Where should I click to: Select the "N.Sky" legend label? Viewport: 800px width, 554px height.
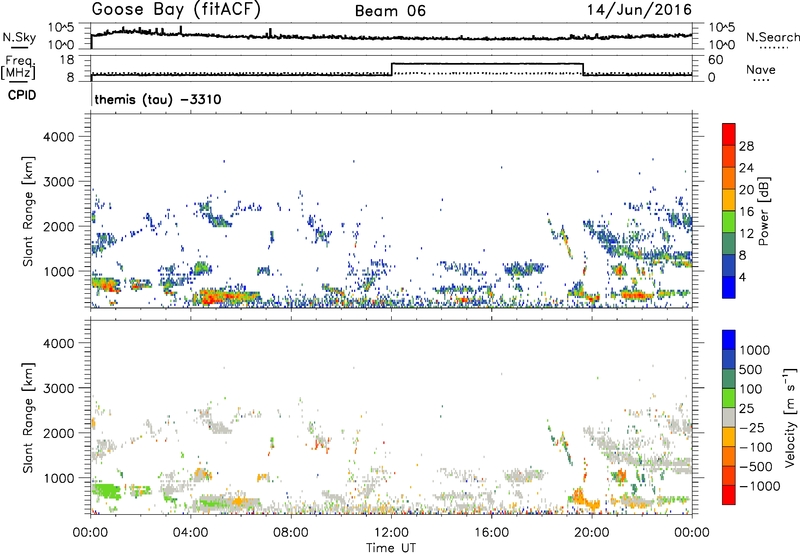tap(19, 37)
